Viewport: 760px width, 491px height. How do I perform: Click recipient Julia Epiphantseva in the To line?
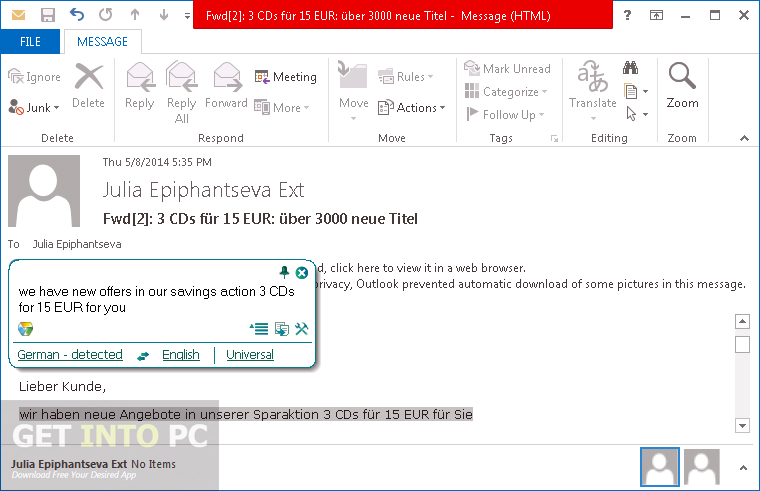[x=77, y=244]
